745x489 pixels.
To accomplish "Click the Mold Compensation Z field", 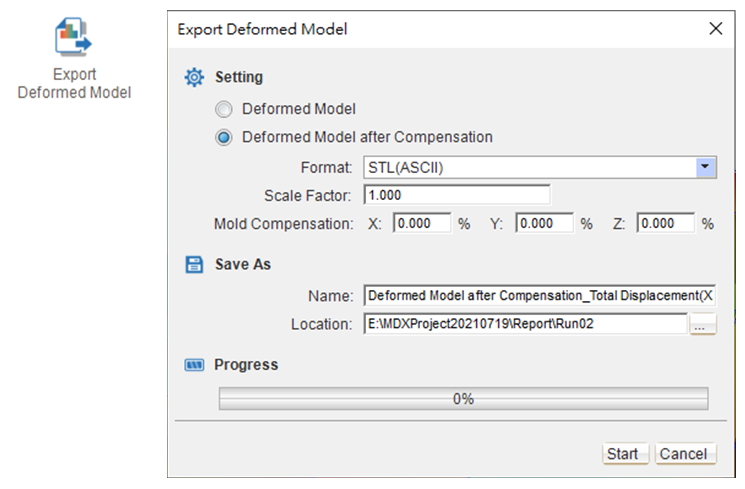I will pyautogui.click(x=666, y=223).
